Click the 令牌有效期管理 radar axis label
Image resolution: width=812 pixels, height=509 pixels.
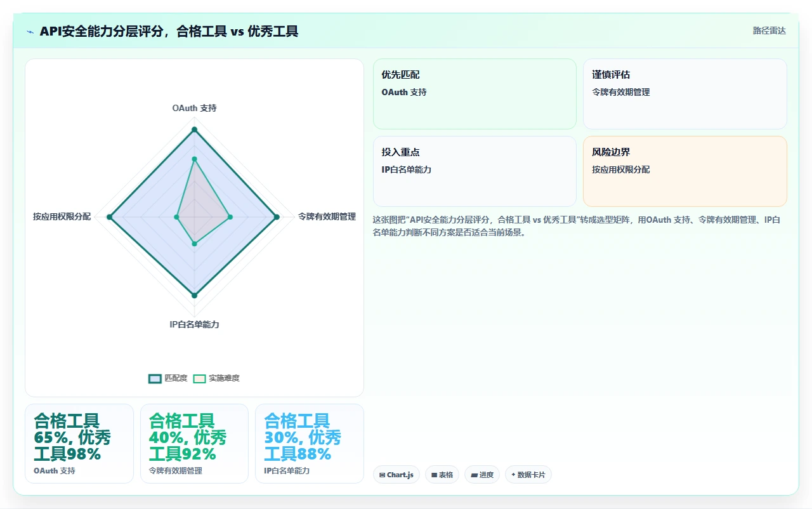pos(327,217)
